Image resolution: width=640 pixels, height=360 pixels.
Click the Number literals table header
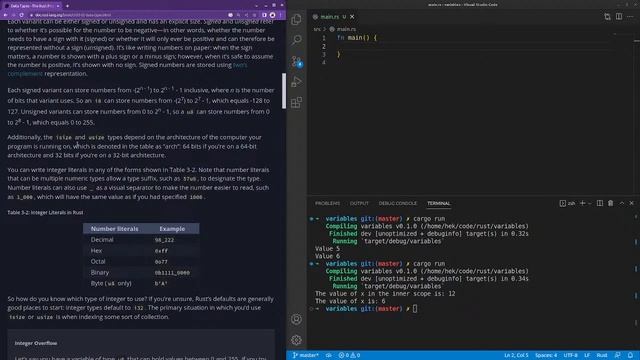click(x=114, y=229)
